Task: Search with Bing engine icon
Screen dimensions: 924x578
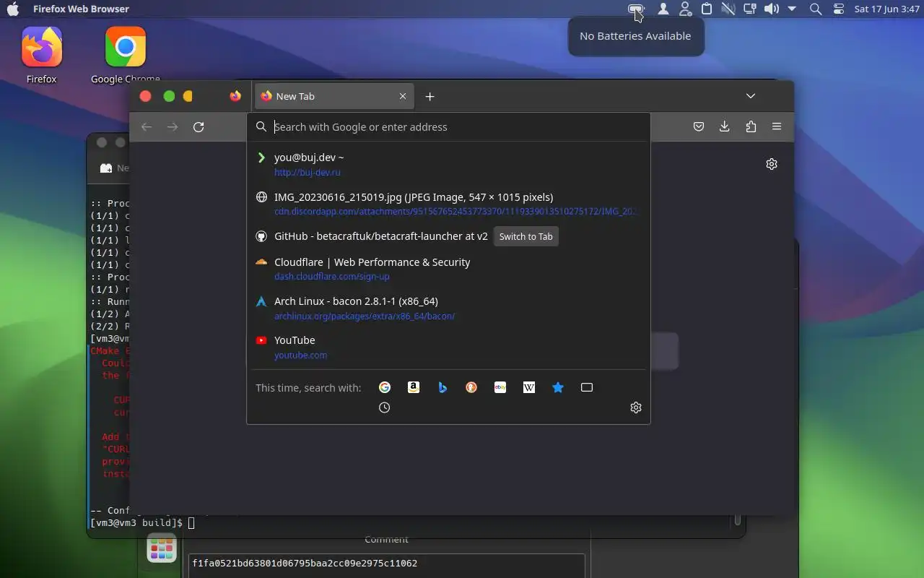Action: (443, 387)
